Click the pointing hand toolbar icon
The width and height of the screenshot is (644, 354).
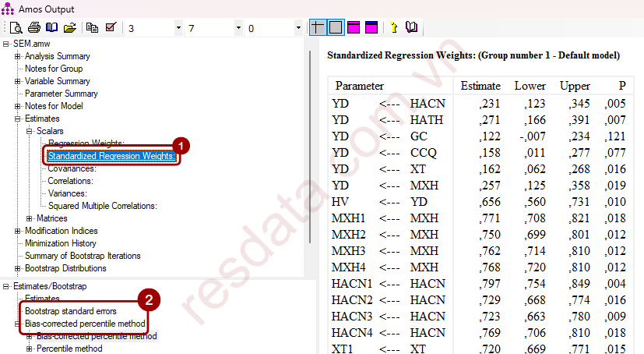pyautogui.click(x=394, y=28)
